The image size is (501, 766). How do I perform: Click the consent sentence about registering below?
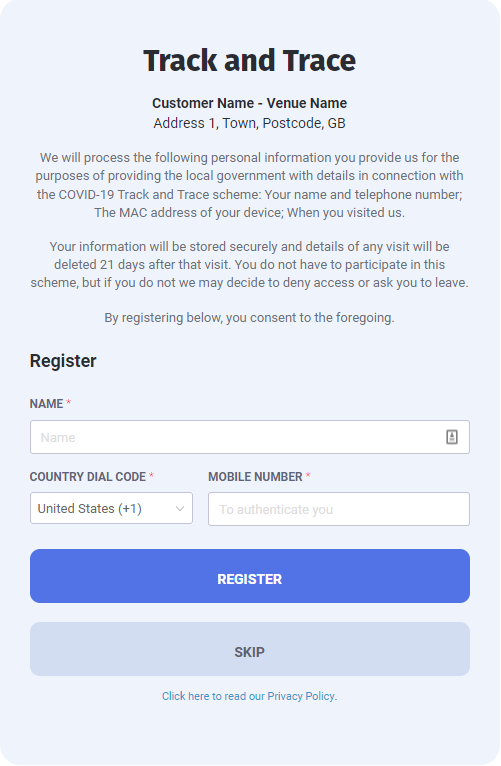(x=250, y=319)
